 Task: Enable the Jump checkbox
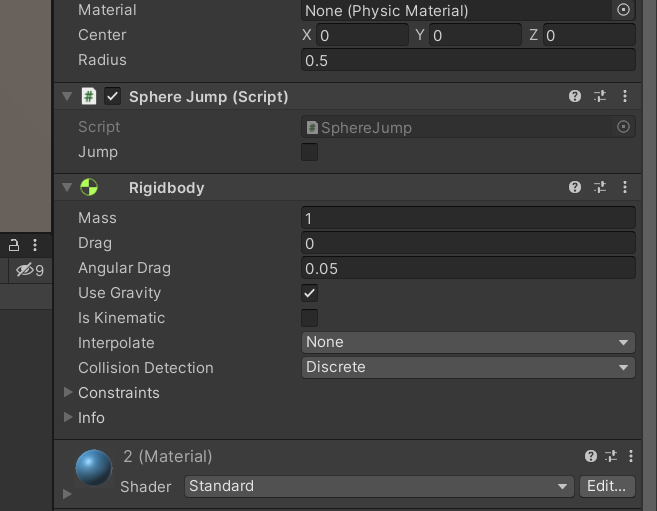[x=309, y=152]
